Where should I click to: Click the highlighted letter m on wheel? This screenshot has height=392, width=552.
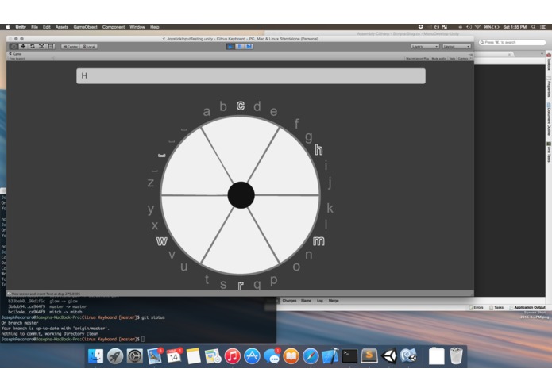318,241
